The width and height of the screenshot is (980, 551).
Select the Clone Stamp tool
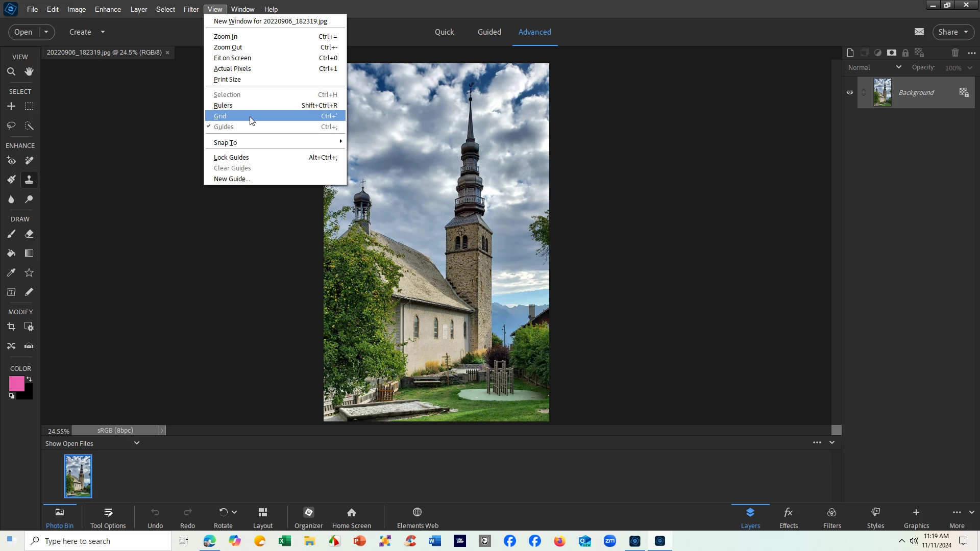(x=29, y=180)
